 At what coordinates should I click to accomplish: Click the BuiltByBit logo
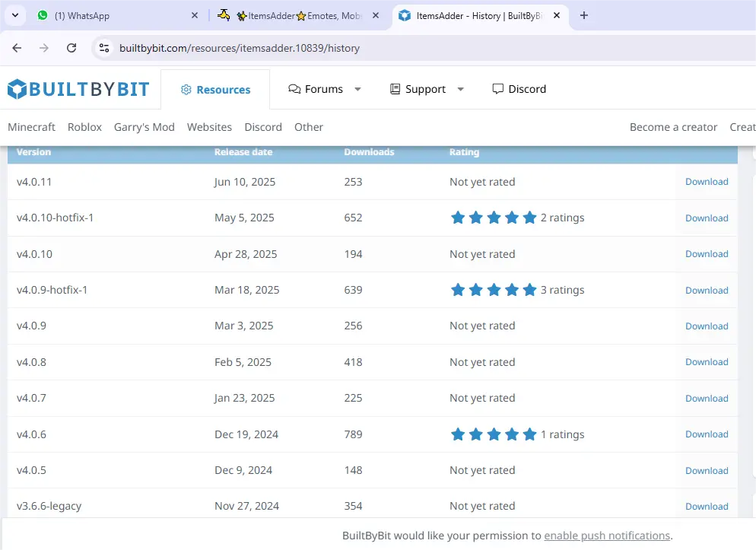(x=78, y=89)
